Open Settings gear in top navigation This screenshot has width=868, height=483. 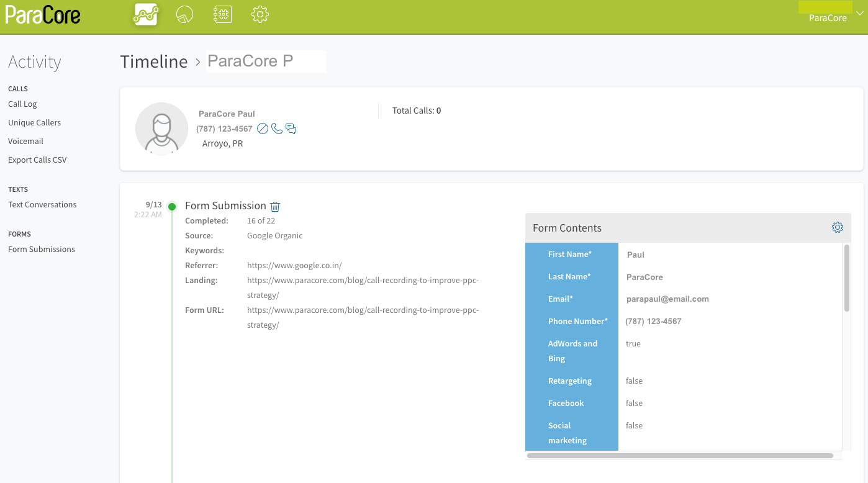click(x=260, y=14)
